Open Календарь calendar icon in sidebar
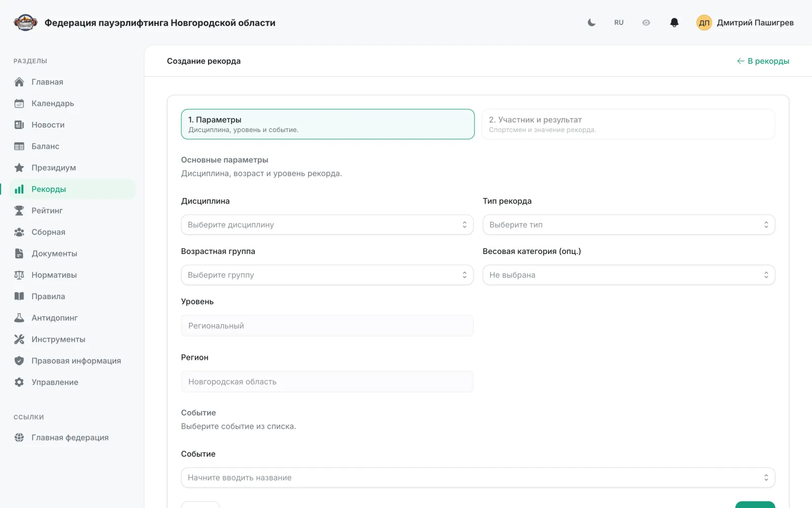Viewport: 812px width, 508px height. point(19,103)
